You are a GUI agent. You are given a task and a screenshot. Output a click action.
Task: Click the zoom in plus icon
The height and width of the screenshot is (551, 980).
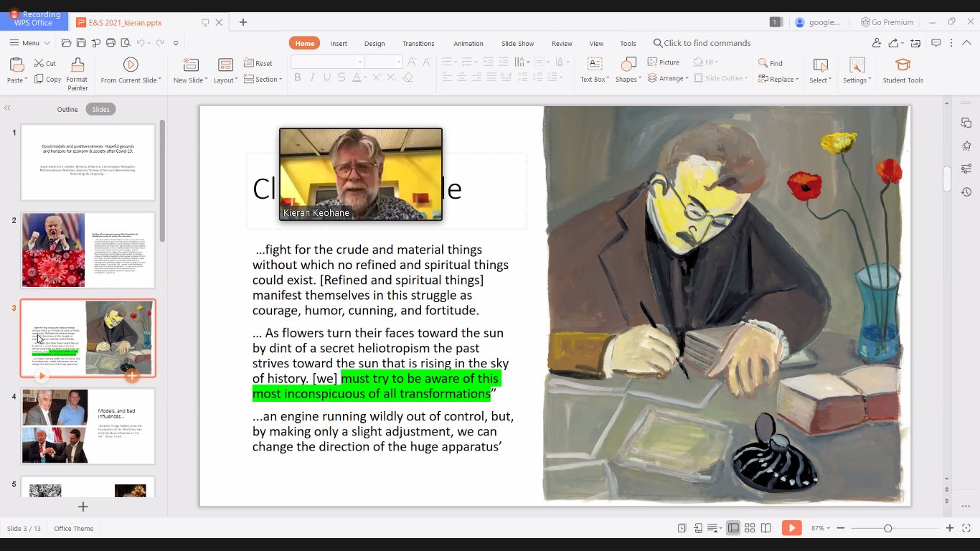coord(950,528)
